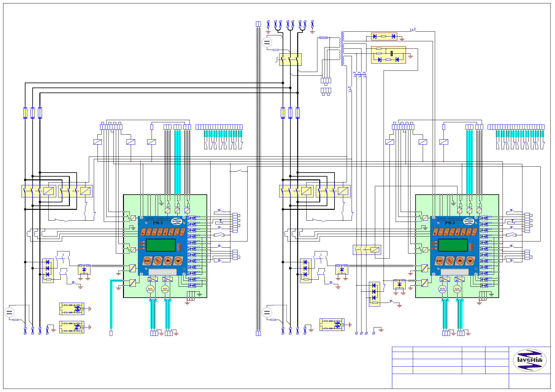Select green LCD display on left PM-2 relay
This screenshot has width=555, height=392.
[161, 245]
